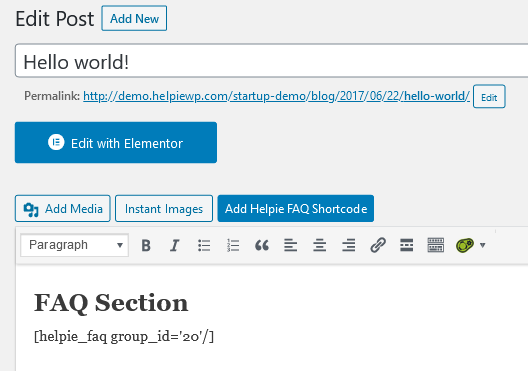Apply italic formatting
Viewport: 528px width, 371px height.
click(x=174, y=245)
